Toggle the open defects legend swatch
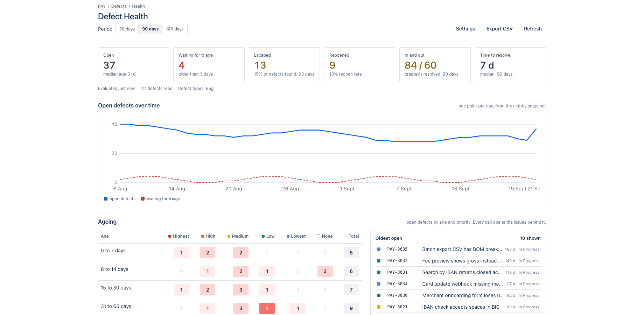644x315 pixels. pyautogui.click(x=106, y=199)
